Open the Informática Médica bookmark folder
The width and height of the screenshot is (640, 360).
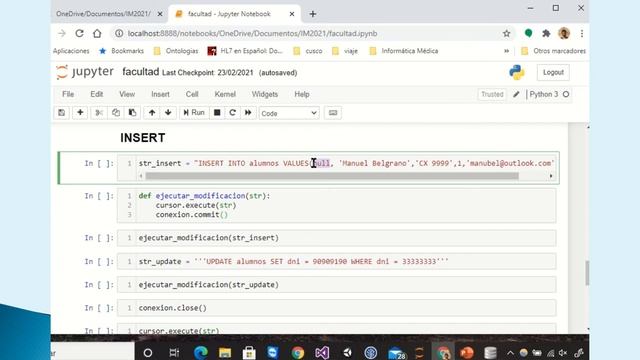pos(404,51)
